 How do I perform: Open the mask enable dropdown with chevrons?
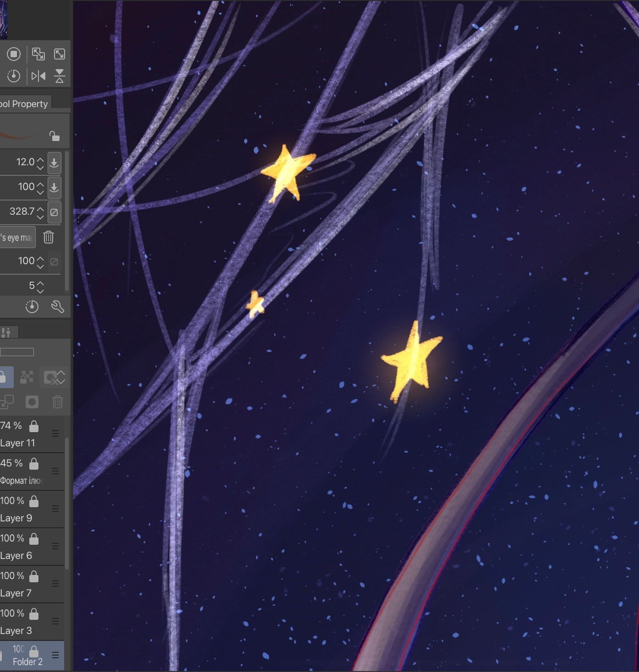pos(54,377)
